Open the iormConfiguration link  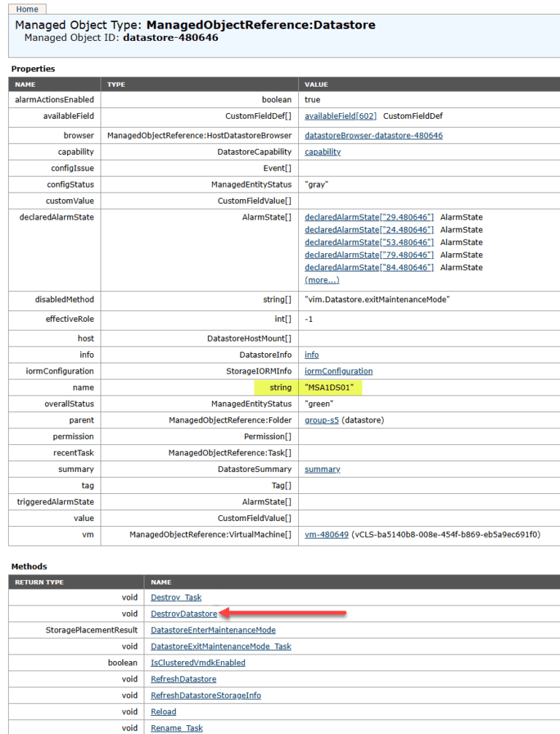coord(339,371)
